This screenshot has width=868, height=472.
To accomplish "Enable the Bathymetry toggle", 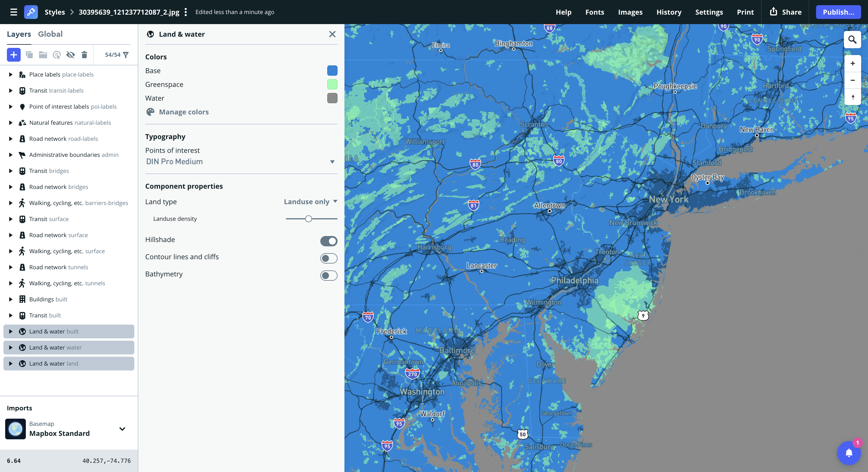I will click(329, 275).
